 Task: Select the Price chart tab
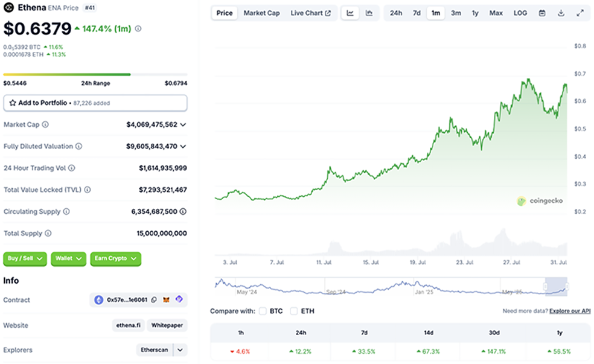tap(225, 13)
